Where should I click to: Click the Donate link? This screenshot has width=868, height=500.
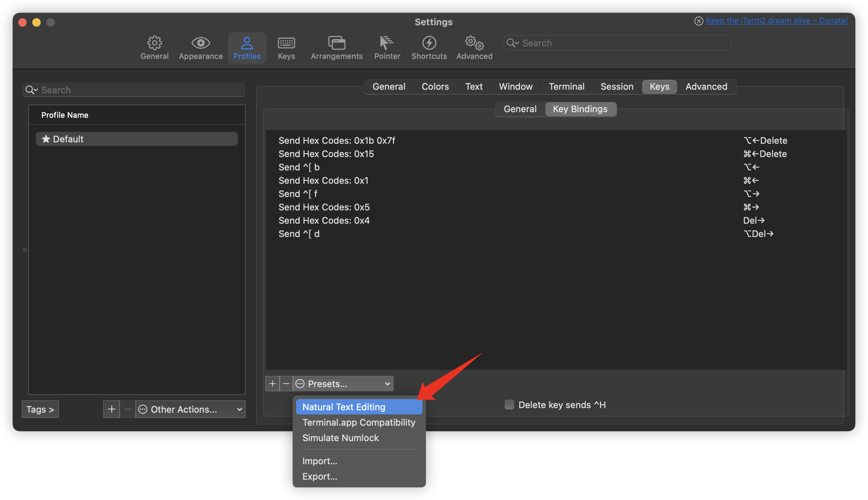tap(777, 21)
